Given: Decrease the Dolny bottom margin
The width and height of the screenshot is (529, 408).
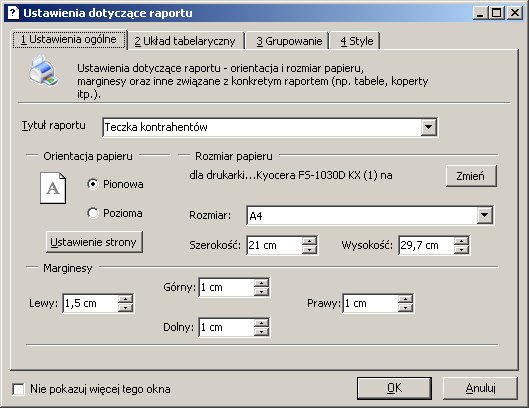Looking at the screenshot, I should [x=261, y=331].
